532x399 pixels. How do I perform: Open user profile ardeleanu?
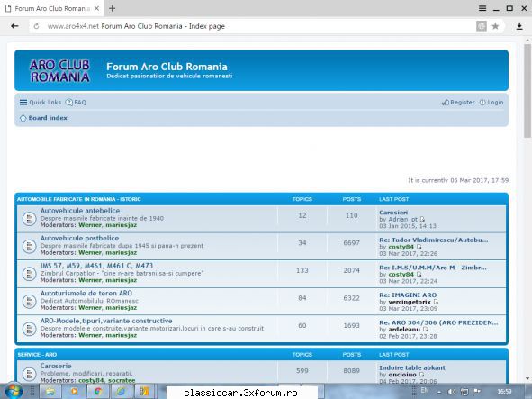pos(404,330)
